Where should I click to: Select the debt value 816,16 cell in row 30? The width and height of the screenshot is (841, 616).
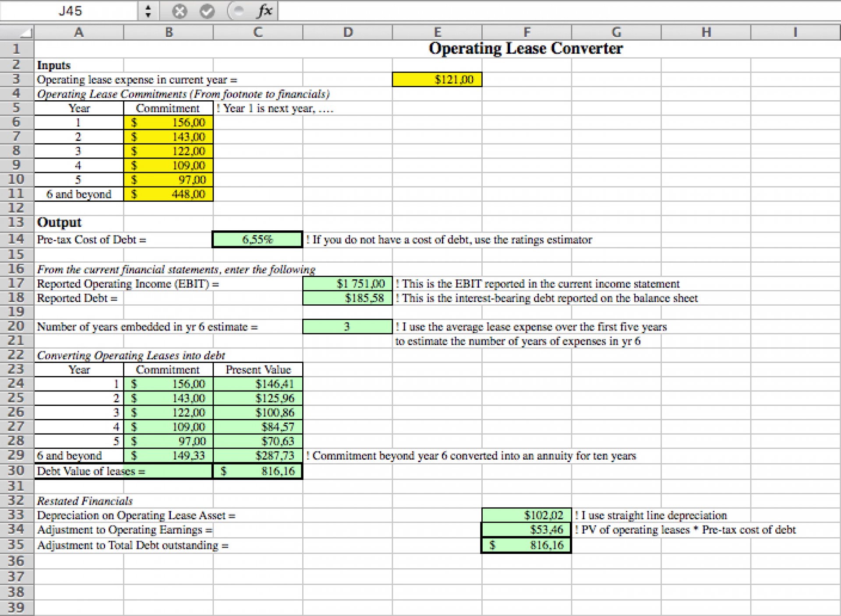click(x=258, y=471)
